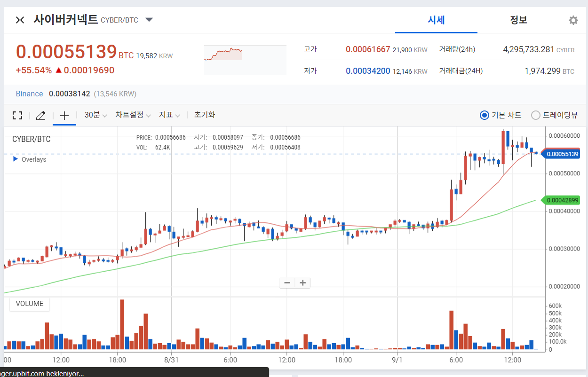Zoom out chart with minus button
Viewport: 588px width, 377px height.
pos(287,283)
